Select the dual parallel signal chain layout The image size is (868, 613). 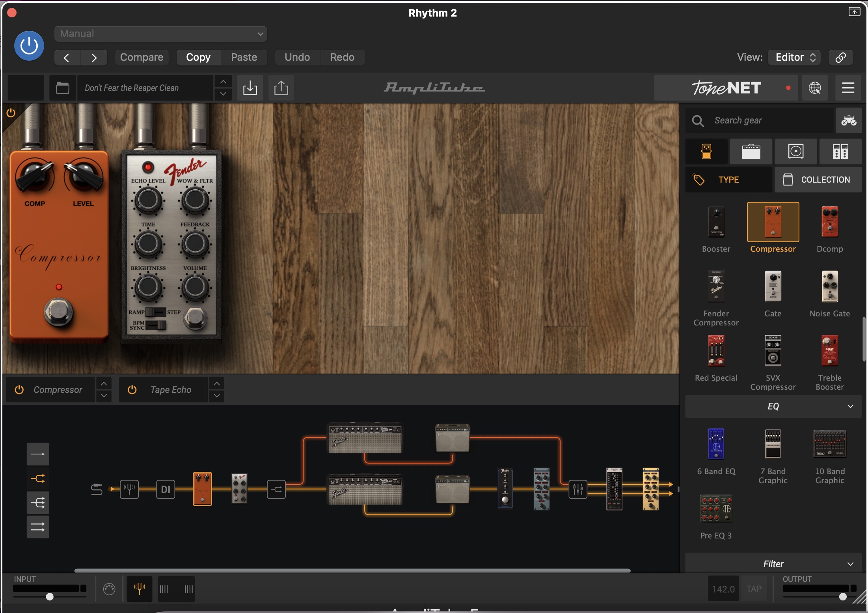click(38, 527)
